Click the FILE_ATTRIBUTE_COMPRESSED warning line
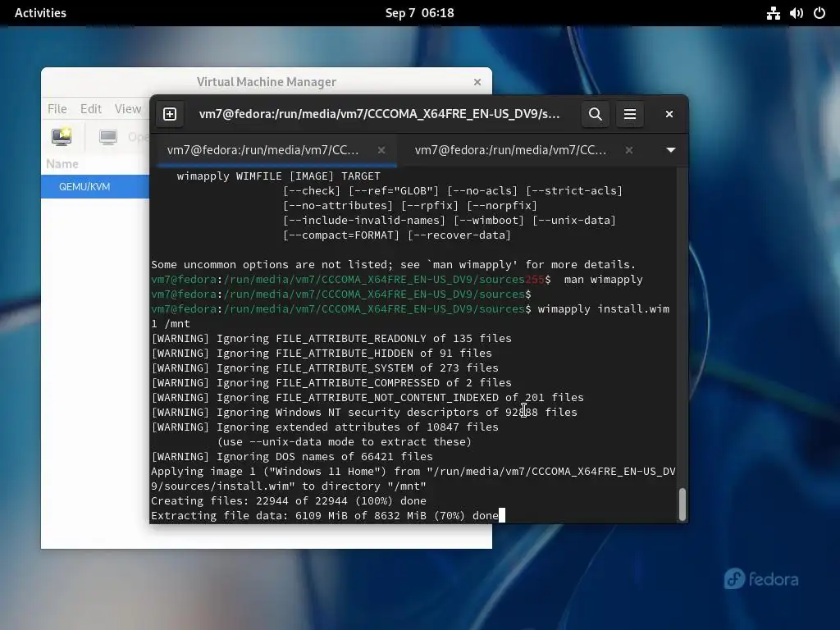Screen dimensions: 840x630 331,383
